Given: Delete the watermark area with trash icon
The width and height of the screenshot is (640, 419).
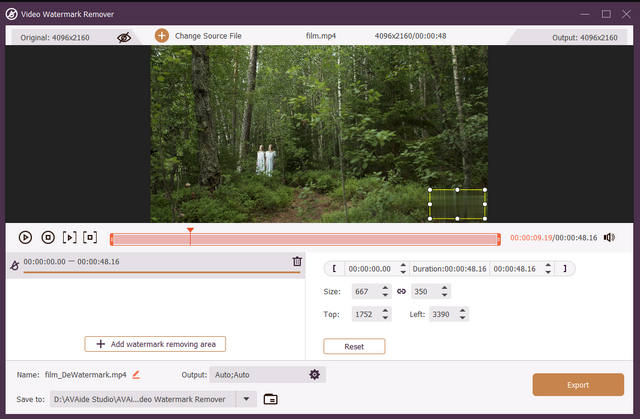Looking at the screenshot, I should 297,262.
